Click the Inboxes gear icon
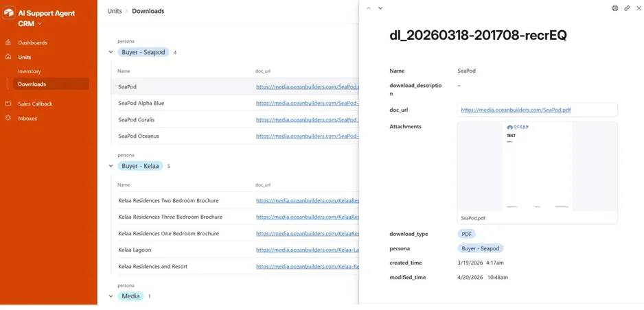This screenshot has height=310, width=644. [8, 118]
